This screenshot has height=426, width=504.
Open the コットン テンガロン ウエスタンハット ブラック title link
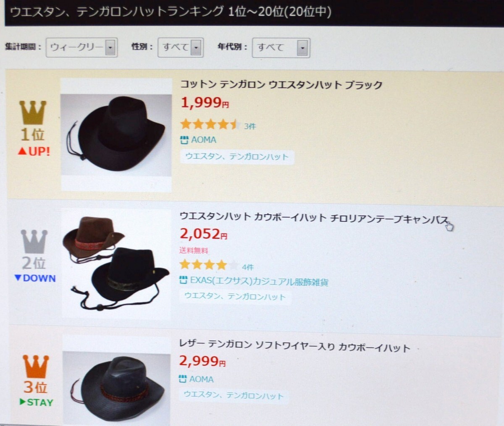[x=281, y=84]
